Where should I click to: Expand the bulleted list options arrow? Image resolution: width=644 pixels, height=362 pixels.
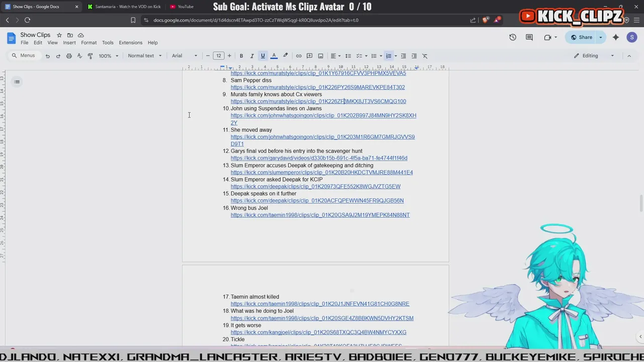(x=381, y=56)
